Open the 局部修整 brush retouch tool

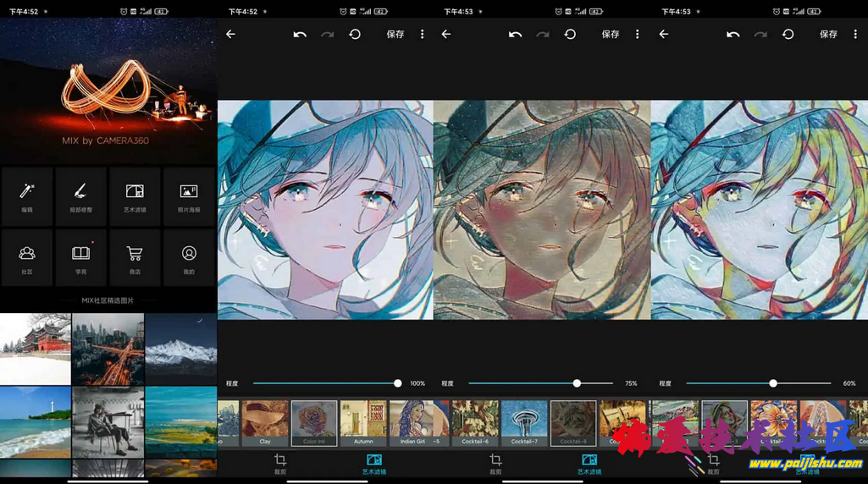[80, 195]
